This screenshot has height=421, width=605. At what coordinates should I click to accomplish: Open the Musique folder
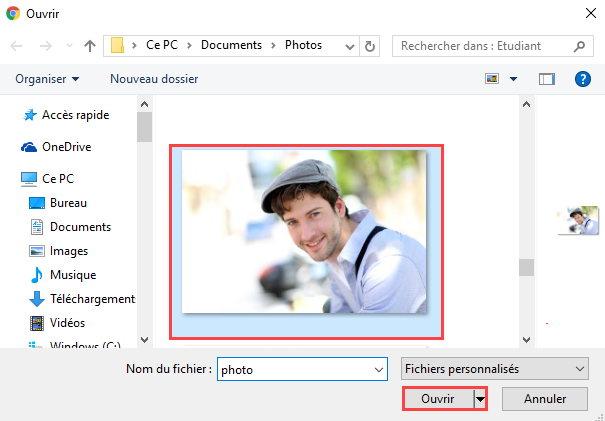tap(73, 275)
